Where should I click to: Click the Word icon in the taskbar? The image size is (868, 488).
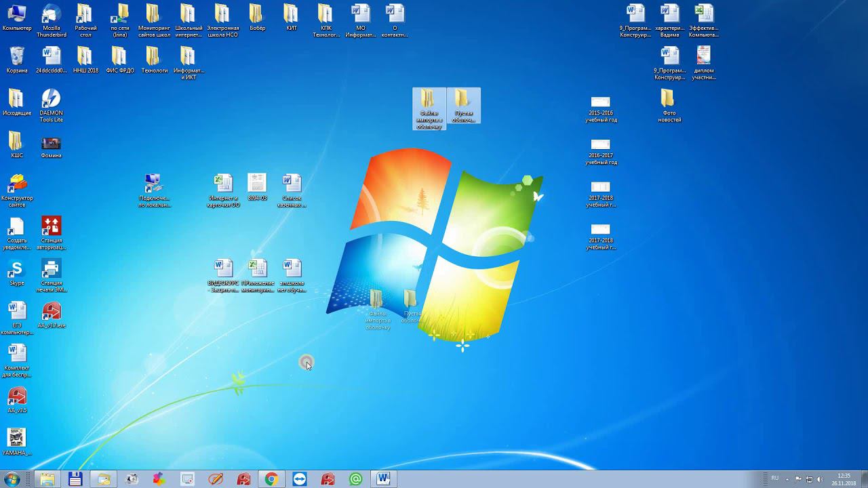click(x=383, y=479)
